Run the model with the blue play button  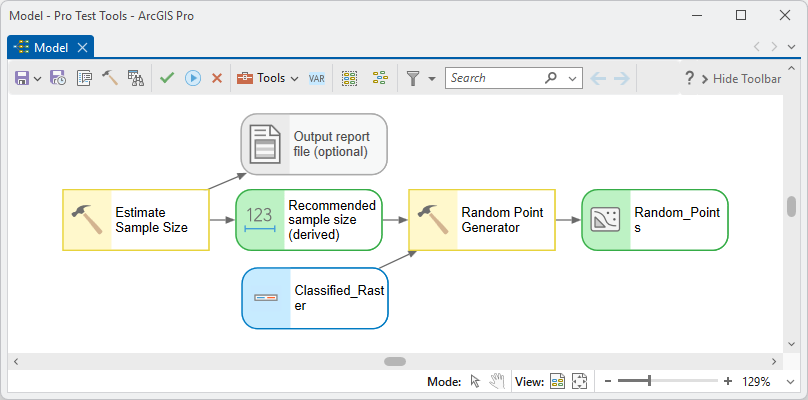pos(193,78)
